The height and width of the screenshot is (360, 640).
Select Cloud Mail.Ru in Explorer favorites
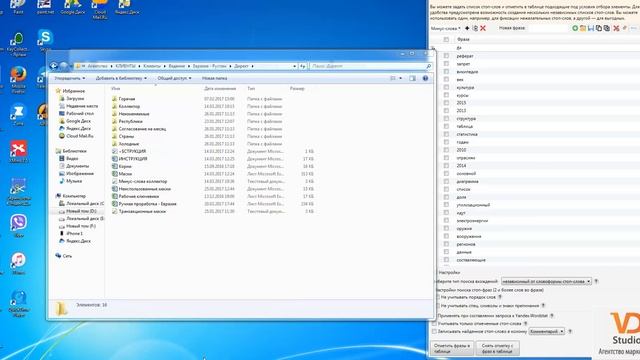point(80,136)
